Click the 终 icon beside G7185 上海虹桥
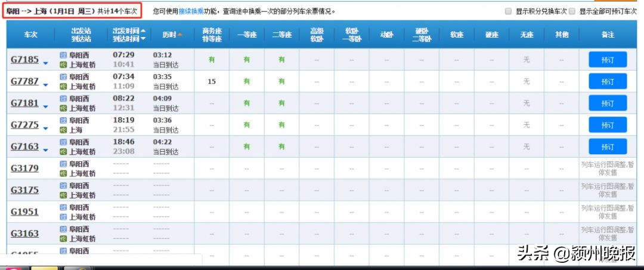 [63, 65]
